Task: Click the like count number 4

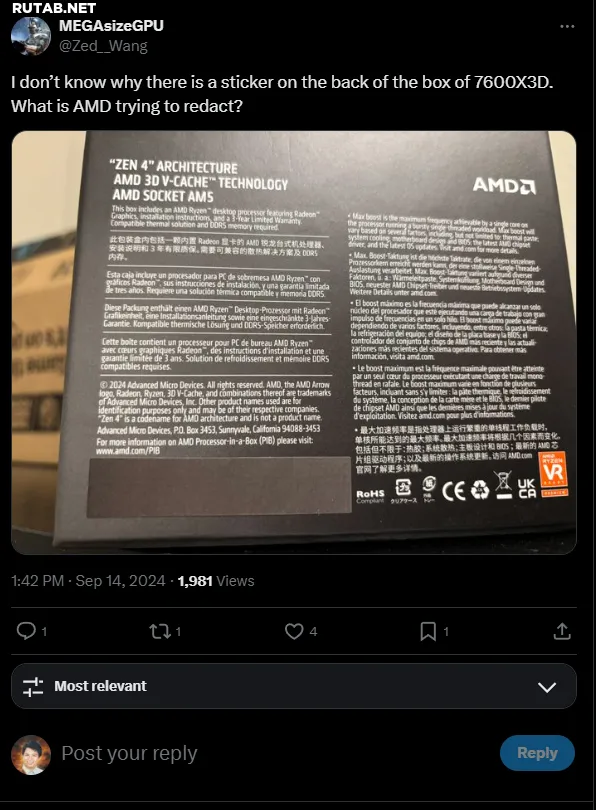Action: (x=313, y=631)
